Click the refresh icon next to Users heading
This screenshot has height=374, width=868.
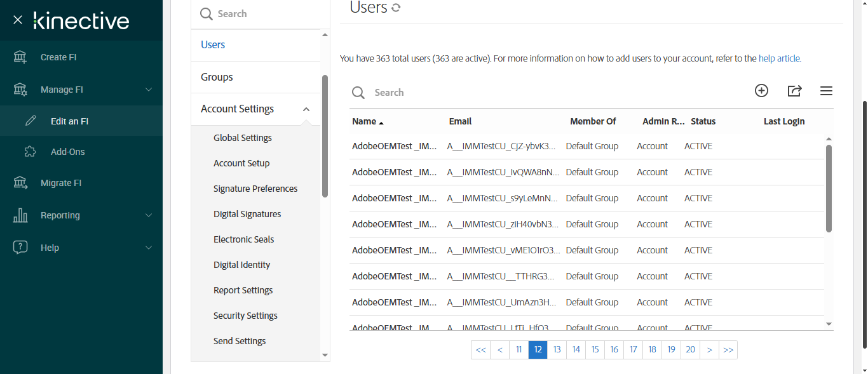tap(396, 8)
